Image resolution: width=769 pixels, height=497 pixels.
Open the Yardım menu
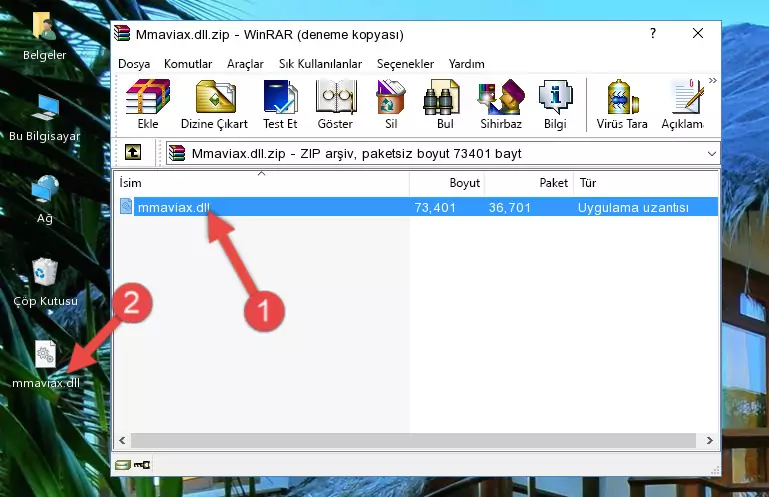(466, 64)
